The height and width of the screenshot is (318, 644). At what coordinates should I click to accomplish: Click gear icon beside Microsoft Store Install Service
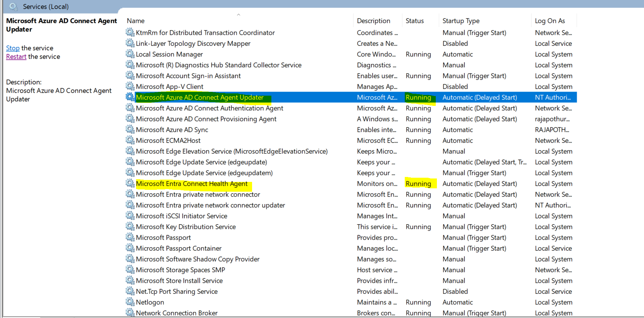pos(130,280)
